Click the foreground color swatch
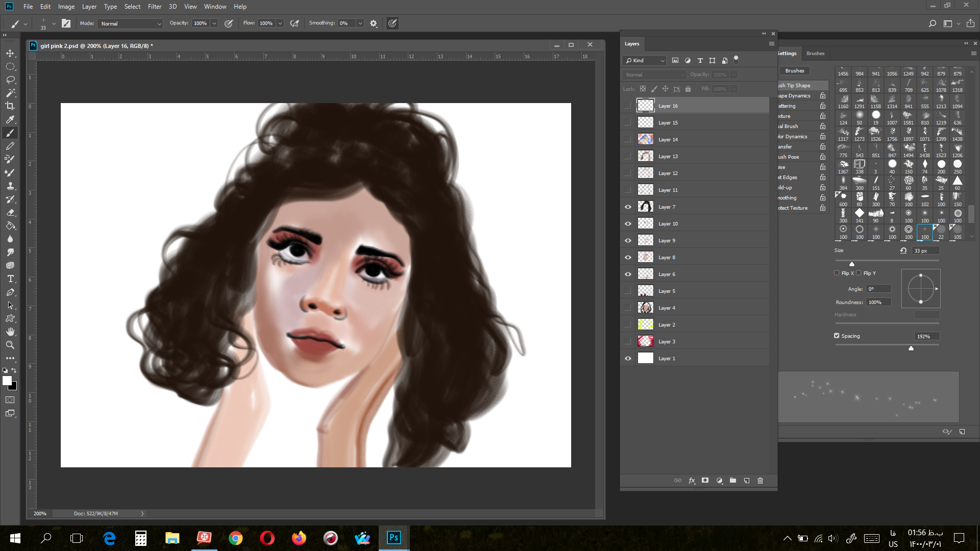 tap(7, 381)
